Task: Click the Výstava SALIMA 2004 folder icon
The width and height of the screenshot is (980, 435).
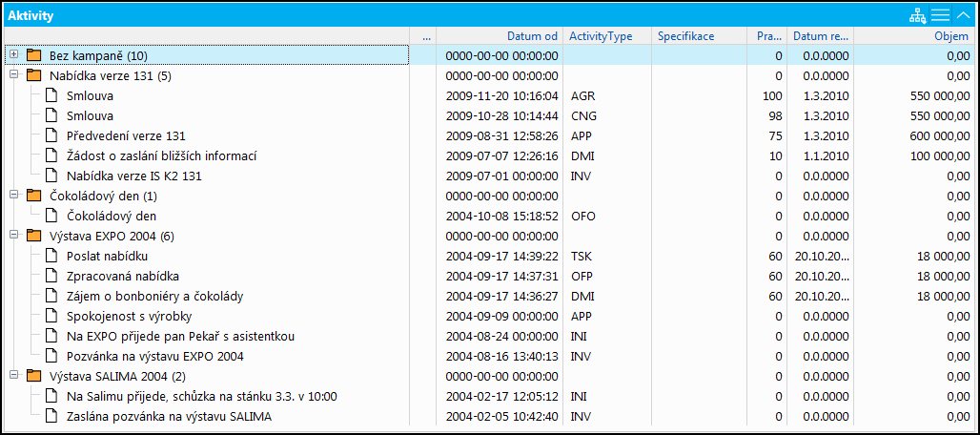Action: pyautogui.click(x=33, y=376)
